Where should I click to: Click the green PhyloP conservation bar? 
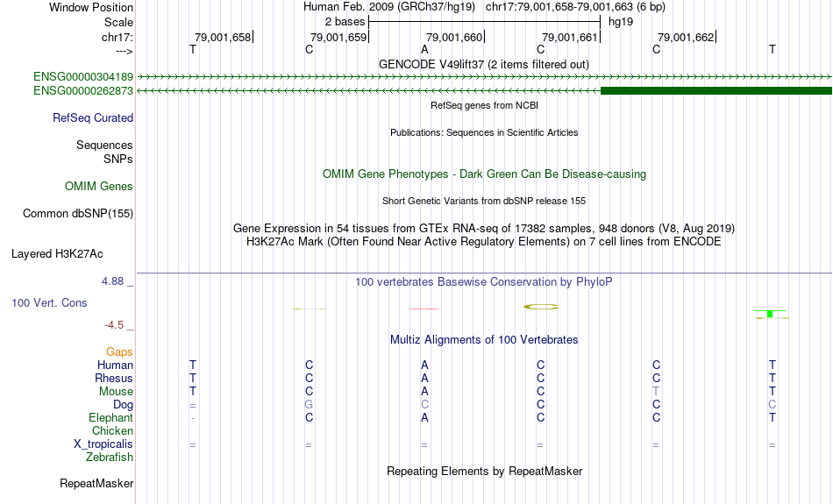(x=770, y=313)
